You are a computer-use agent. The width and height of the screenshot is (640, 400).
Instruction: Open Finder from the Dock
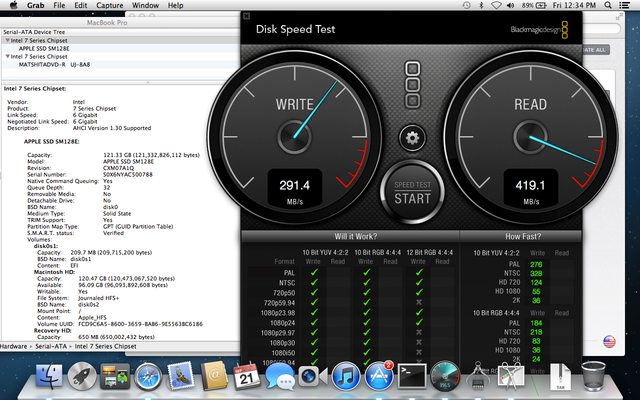49,376
